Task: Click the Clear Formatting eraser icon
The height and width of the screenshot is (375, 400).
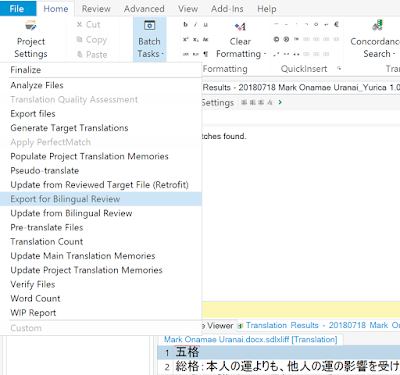Action: coord(240,26)
